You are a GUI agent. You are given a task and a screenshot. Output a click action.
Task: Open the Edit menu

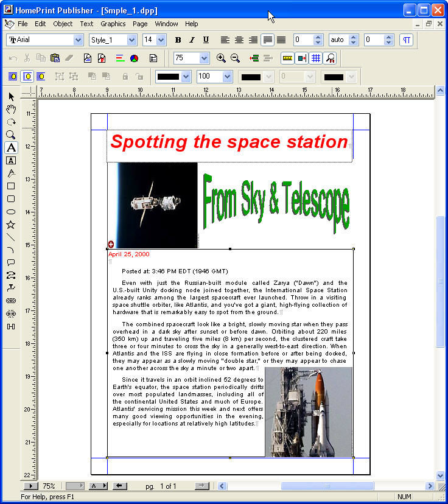[x=40, y=24]
